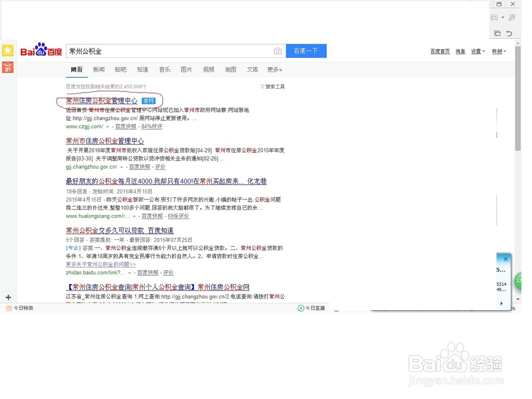Screen dimensions: 532x399
Task: Switch to the 新闻 tab
Action: [x=99, y=70]
